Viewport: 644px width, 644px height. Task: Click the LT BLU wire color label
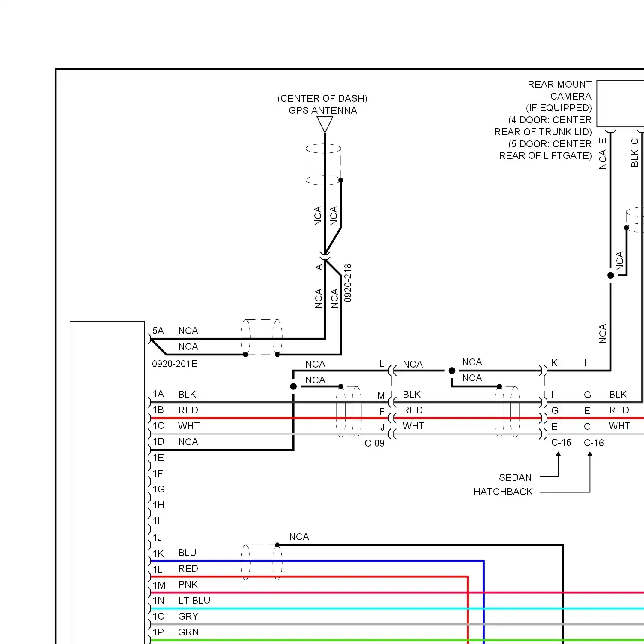[x=194, y=600]
